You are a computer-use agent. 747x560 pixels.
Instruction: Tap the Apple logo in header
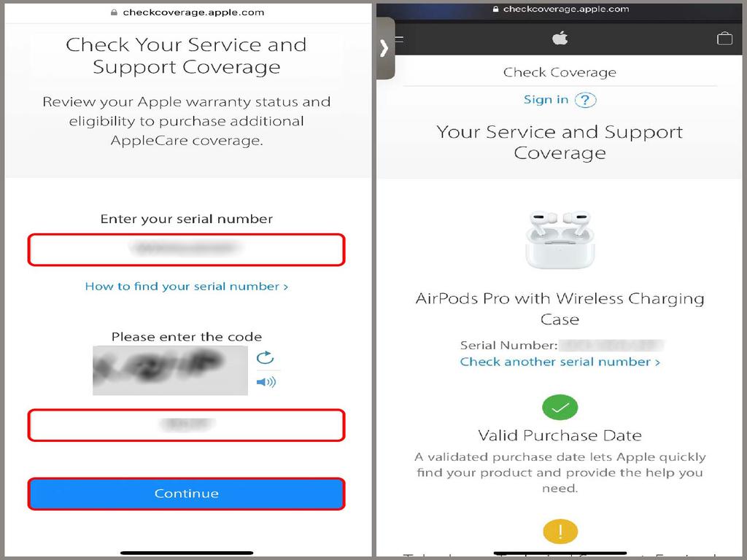pyautogui.click(x=560, y=38)
